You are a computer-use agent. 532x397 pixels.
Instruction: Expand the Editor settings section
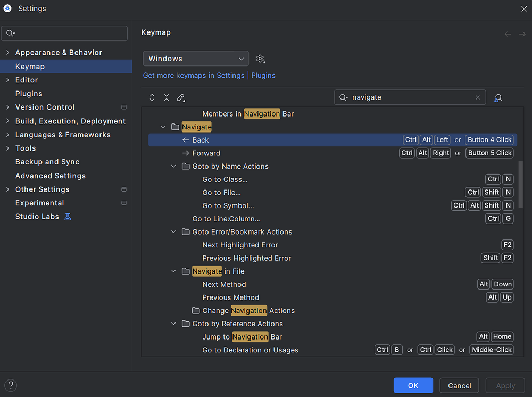[8, 80]
